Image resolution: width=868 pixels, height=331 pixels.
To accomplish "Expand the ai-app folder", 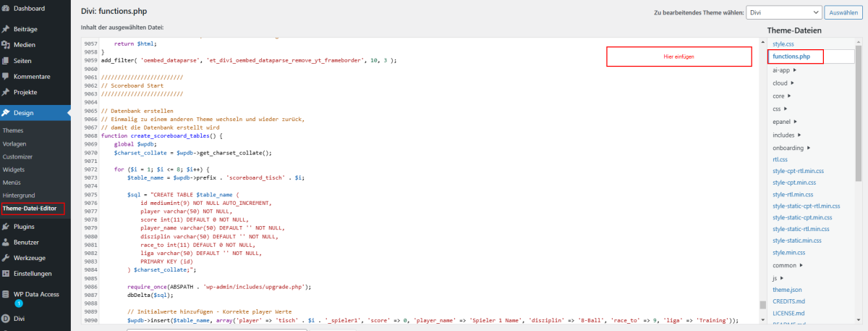I will coord(785,70).
